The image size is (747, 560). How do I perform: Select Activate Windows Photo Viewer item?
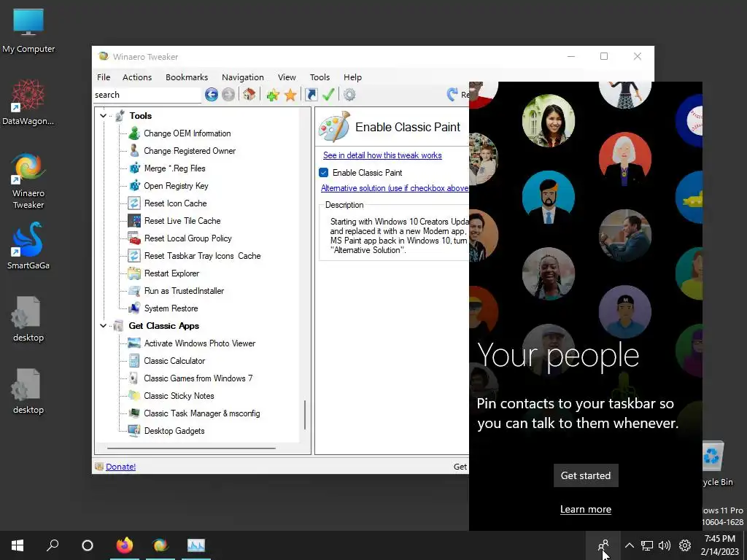click(x=200, y=343)
